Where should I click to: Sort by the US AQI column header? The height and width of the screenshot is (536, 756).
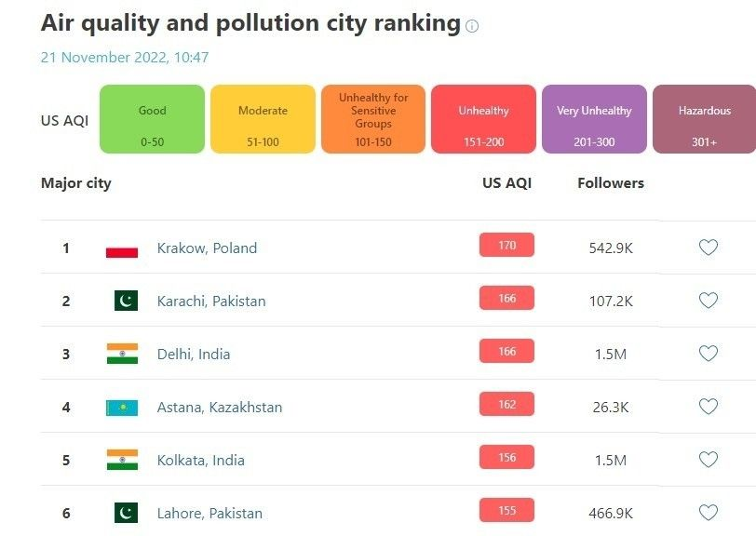point(506,183)
